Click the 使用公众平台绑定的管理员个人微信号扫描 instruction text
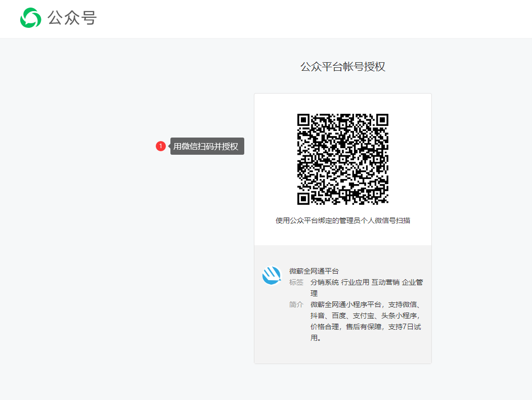Screen dimensions: 532x400 tap(343, 220)
